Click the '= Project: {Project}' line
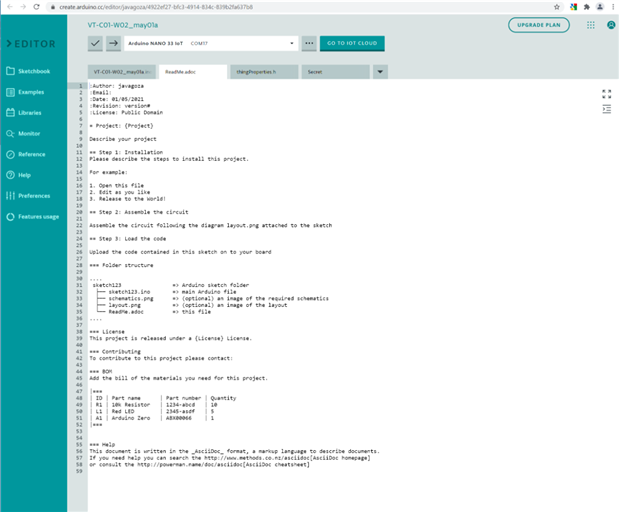This screenshot has width=619, height=512. click(x=121, y=126)
